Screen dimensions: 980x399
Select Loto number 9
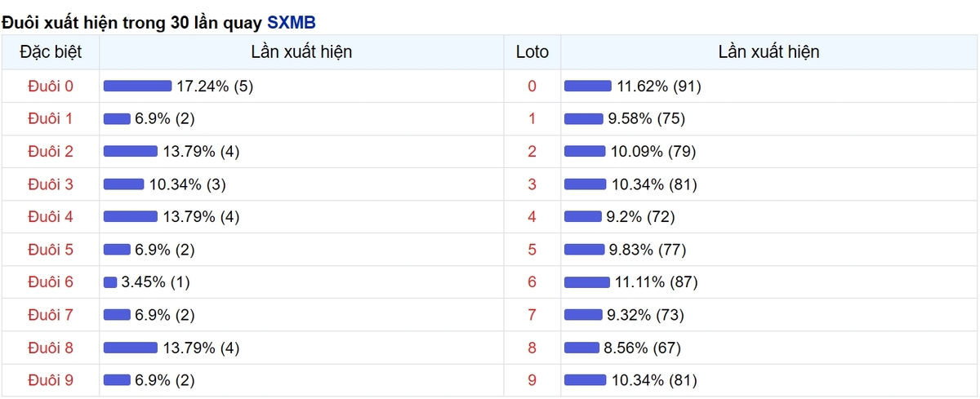[532, 380]
